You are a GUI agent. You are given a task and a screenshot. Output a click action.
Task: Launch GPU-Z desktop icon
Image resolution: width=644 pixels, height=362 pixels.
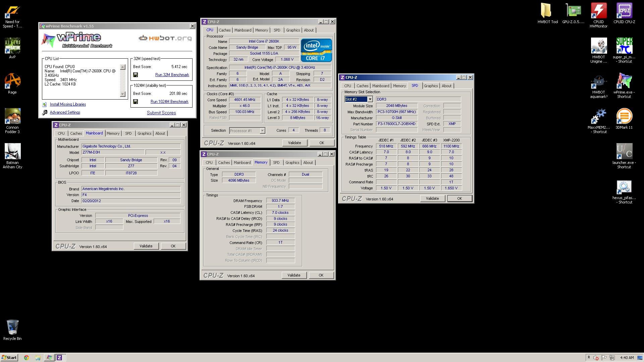(x=573, y=13)
